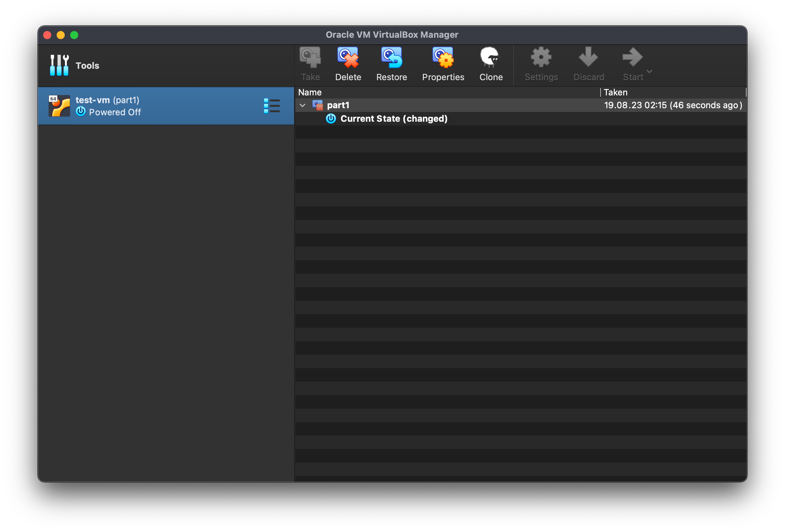Click the test-vm OS thumbnail icon
The image size is (785, 532).
point(59,106)
